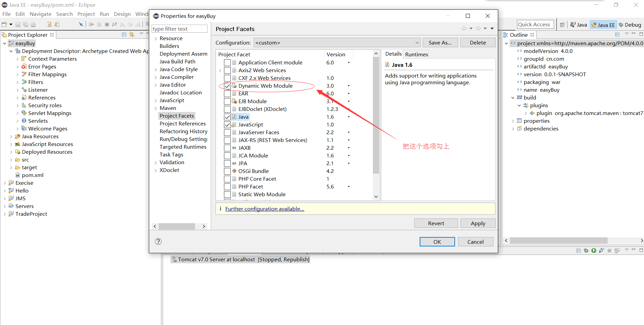The width and height of the screenshot is (644, 325).
Task: Expand the Resource category in properties tree
Action: 156,38
